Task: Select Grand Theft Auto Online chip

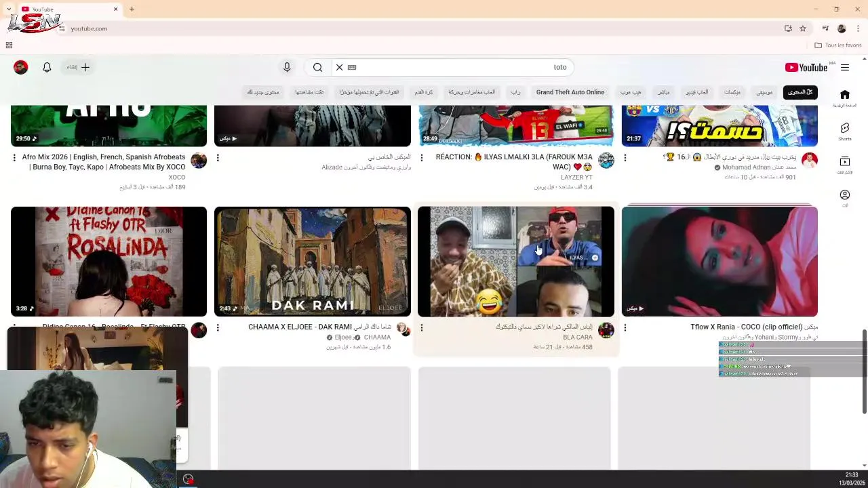Action: (x=570, y=92)
